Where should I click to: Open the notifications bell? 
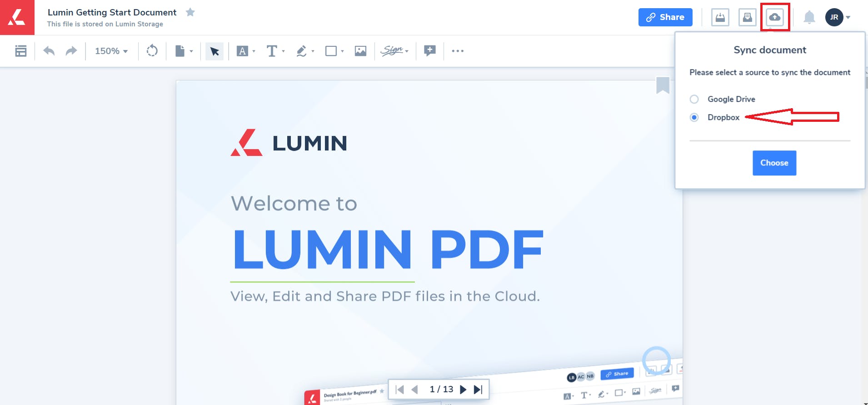(809, 17)
